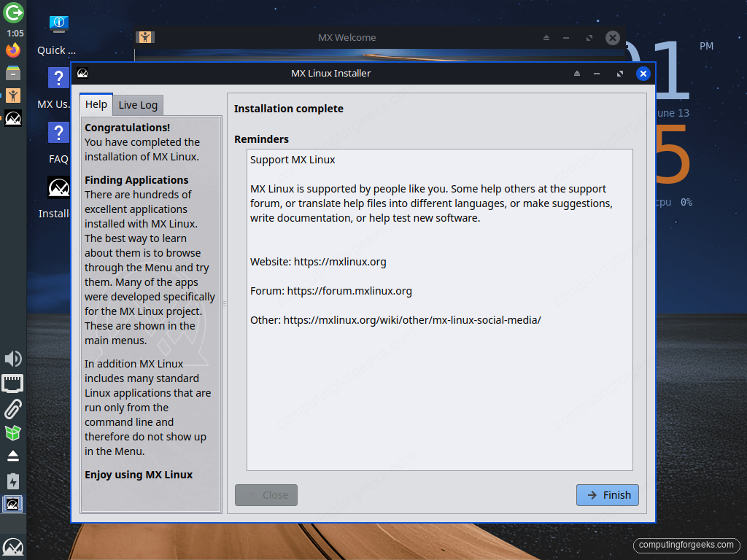Viewport: 747px width, 560px height.
Task: Close the MX Welcome window
Action: tap(613, 38)
